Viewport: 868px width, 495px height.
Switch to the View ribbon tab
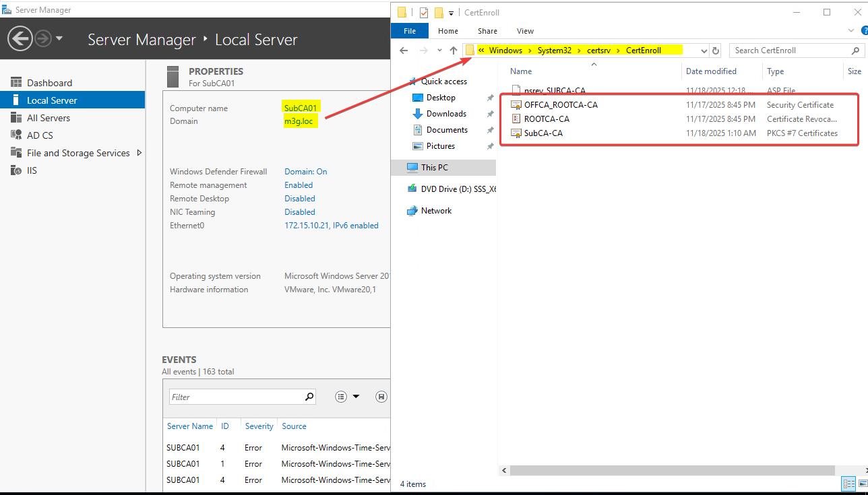pos(525,31)
